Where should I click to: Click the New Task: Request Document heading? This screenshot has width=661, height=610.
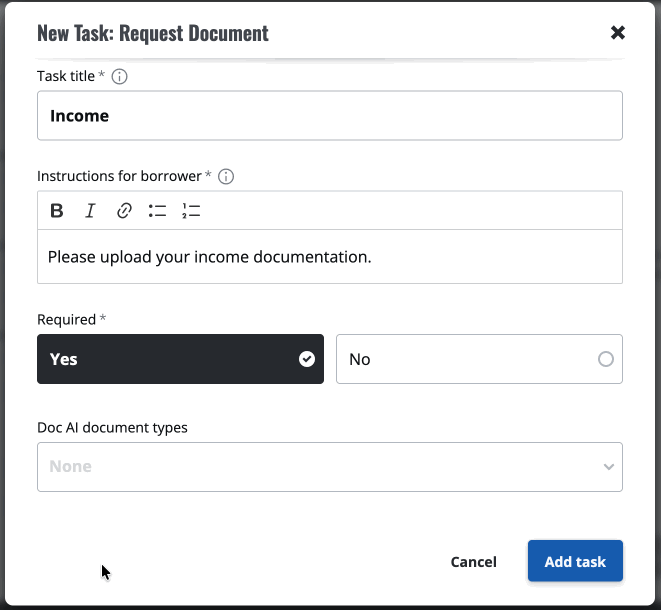[x=153, y=33]
